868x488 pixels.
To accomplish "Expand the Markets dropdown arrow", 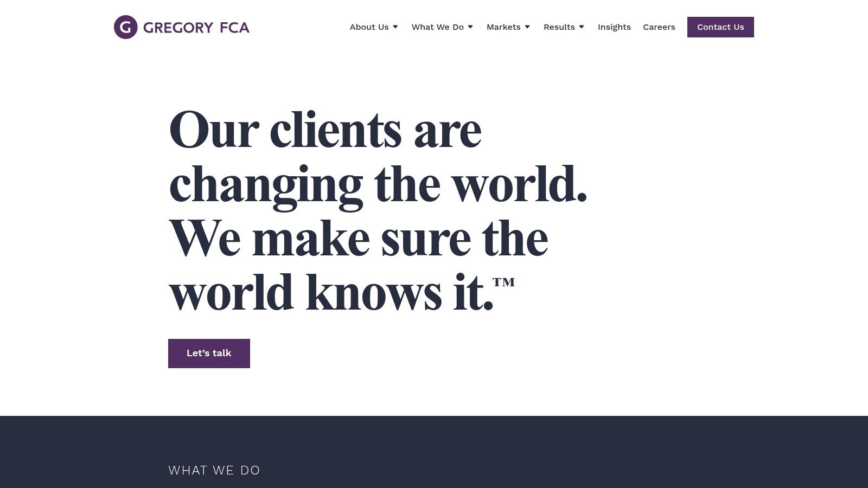I will [527, 27].
